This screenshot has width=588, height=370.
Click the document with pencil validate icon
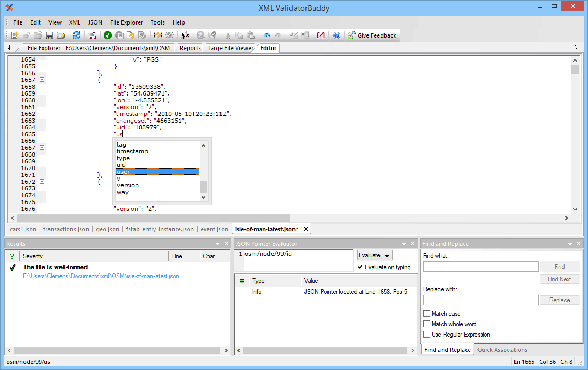[130, 35]
